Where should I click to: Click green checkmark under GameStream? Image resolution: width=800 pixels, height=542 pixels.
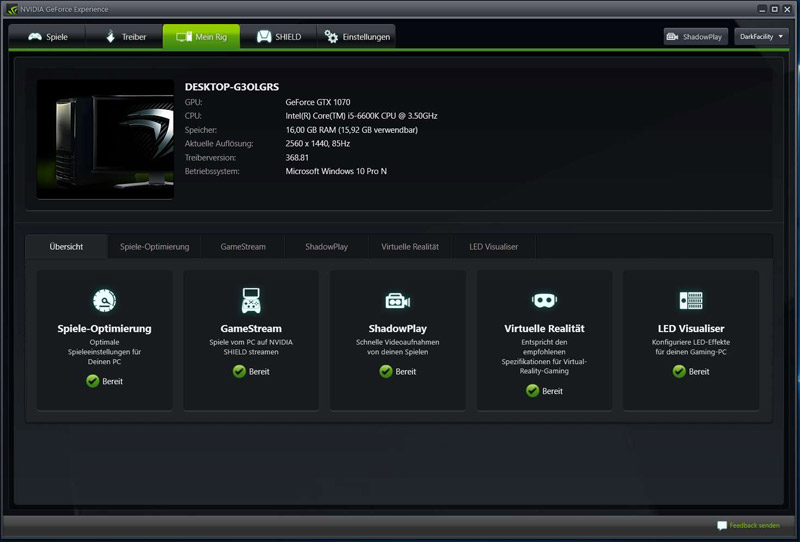239,372
